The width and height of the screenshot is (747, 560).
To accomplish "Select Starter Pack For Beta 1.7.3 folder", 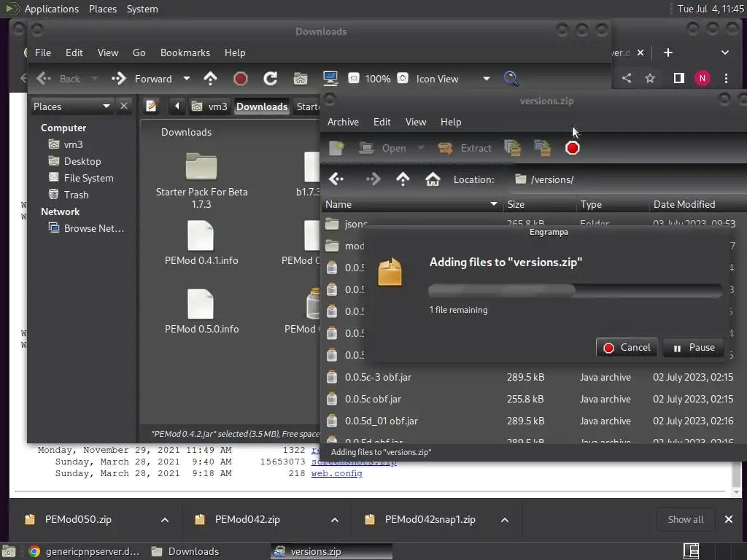I will click(201, 181).
